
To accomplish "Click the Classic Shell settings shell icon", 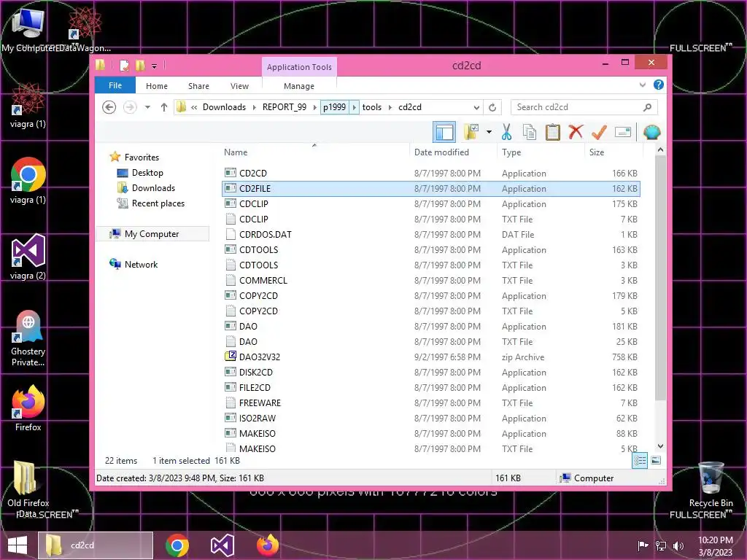I will tap(651, 132).
